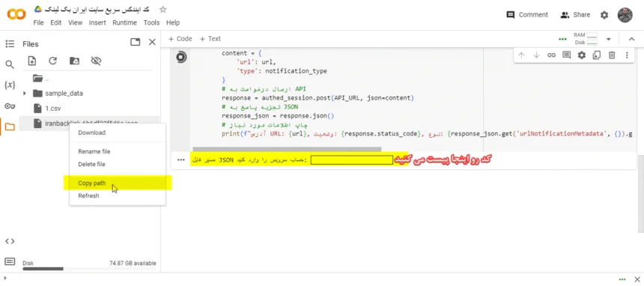Open the Colab logo home
The height and width of the screenshot is (286, 644).
click(16, 14)
